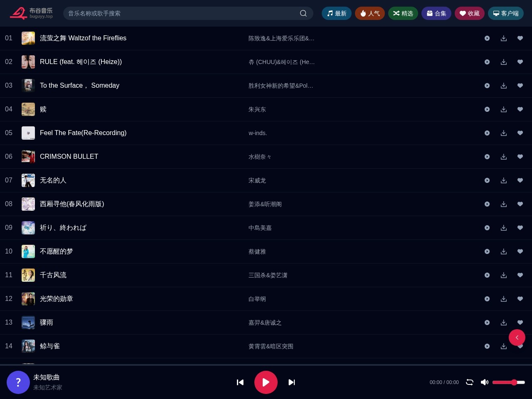Skip to the next track
Viewport: 532px width, 399px height.
click(x=292, y=382)
